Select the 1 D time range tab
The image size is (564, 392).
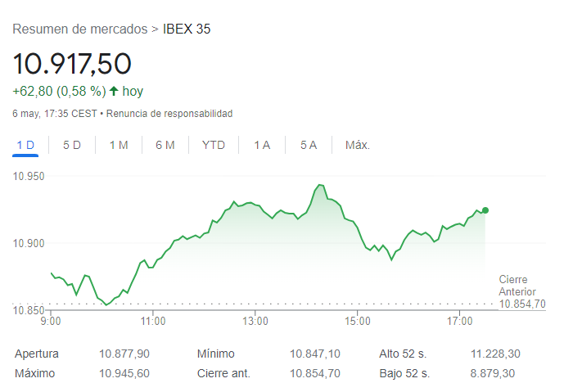tap(25, 145)
